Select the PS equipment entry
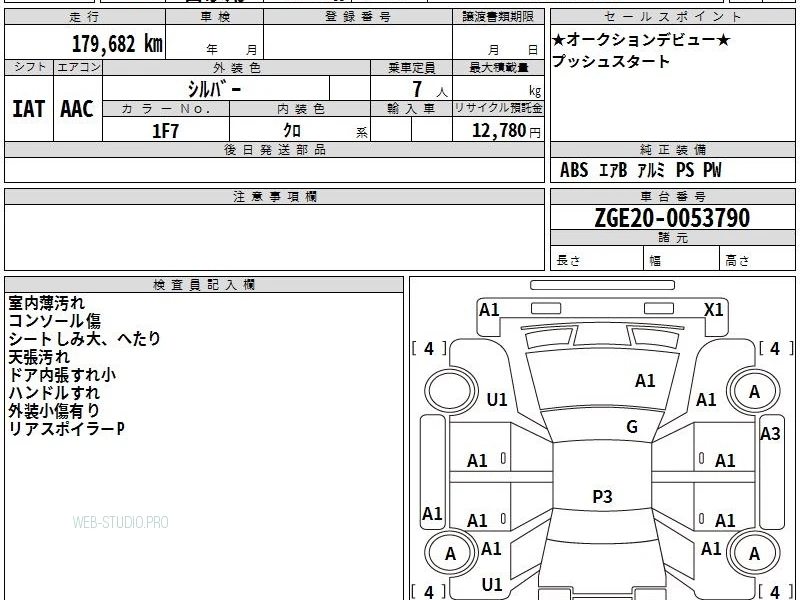Viewport: 800px width, 600px height. point(685,170)
